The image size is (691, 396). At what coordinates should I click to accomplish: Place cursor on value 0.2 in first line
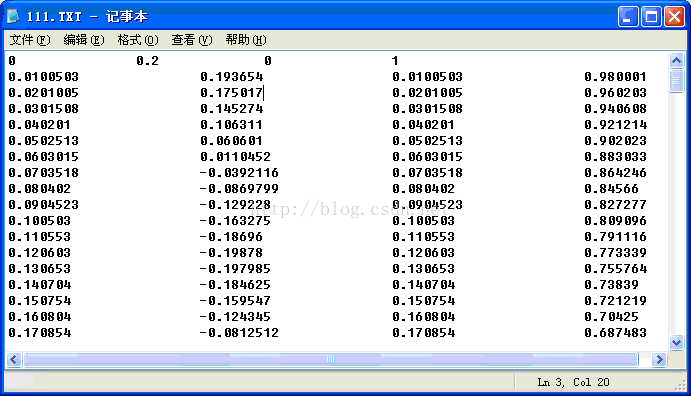(x=147, y=61)
